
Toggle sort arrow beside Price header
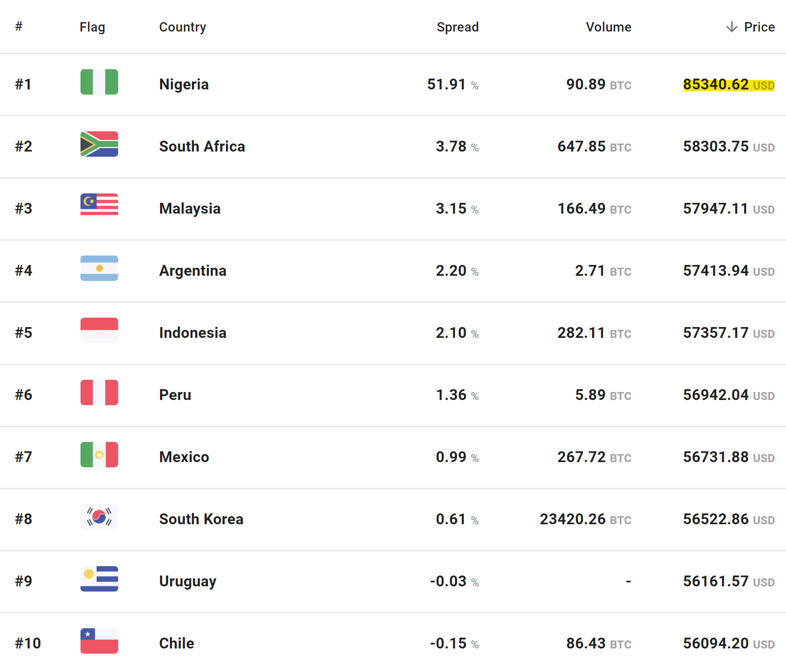(x=731, y=27)
